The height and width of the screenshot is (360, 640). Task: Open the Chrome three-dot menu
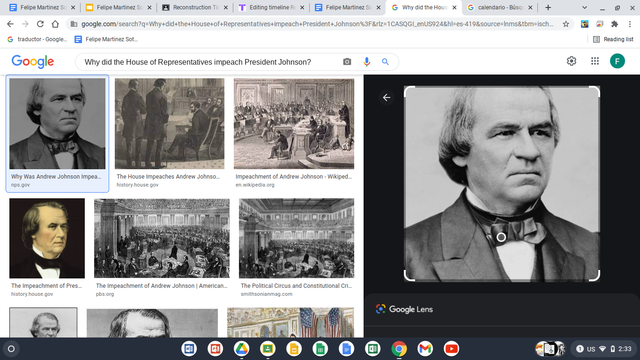630,24
